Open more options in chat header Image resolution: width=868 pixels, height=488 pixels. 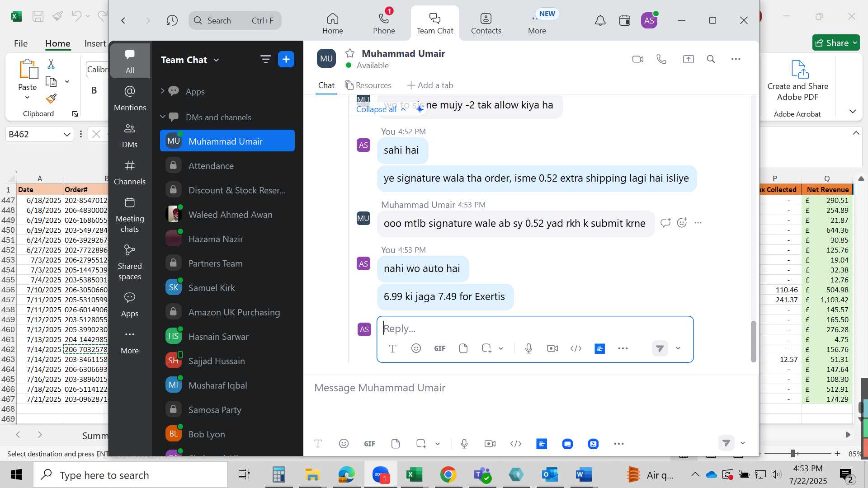click(736, 59)
